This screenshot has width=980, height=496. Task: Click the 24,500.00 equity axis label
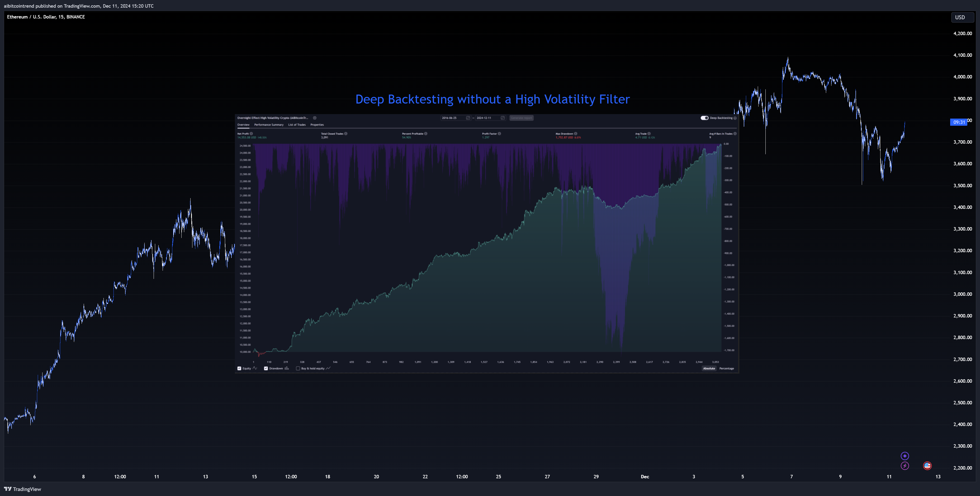point(245,146)
